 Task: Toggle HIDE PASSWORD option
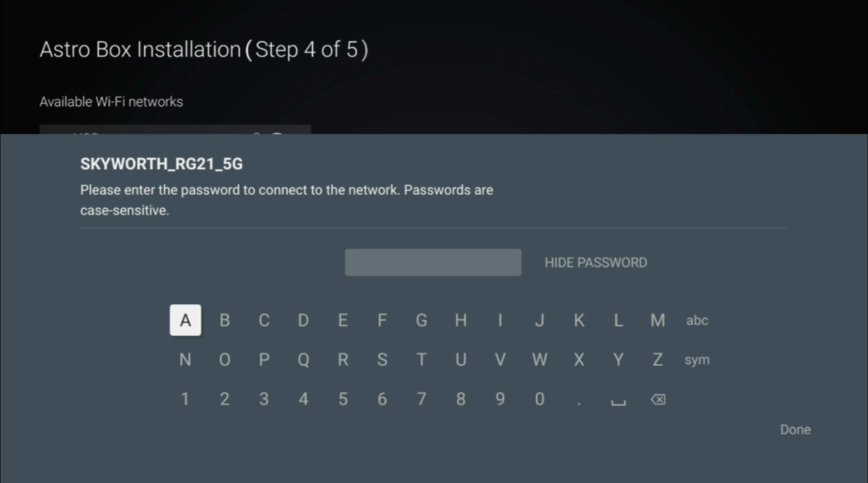click(595, 262)
